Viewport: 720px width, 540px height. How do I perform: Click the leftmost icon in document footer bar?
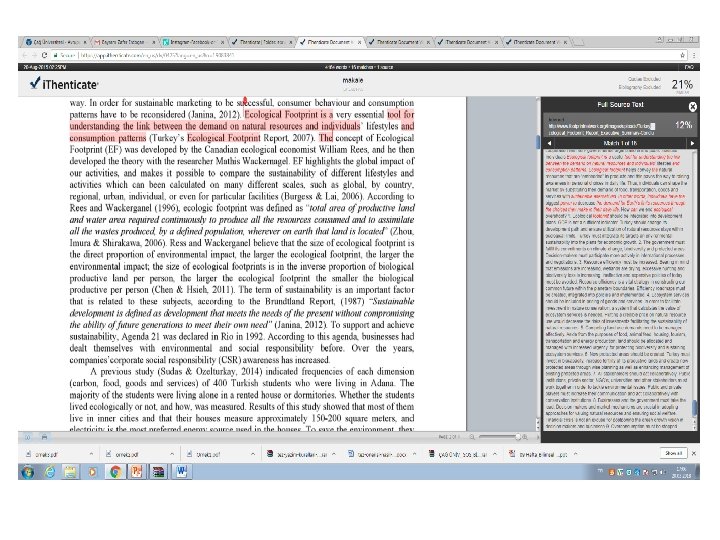28,437
